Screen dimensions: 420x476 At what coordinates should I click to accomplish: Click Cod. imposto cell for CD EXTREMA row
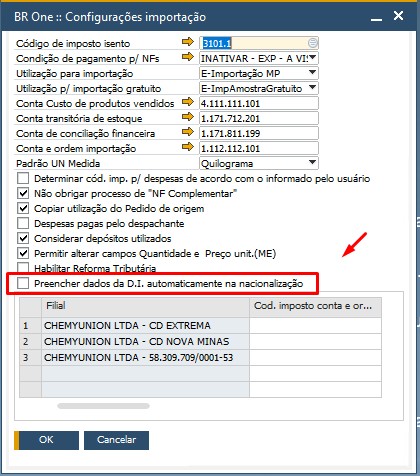(x=315, y=325)
